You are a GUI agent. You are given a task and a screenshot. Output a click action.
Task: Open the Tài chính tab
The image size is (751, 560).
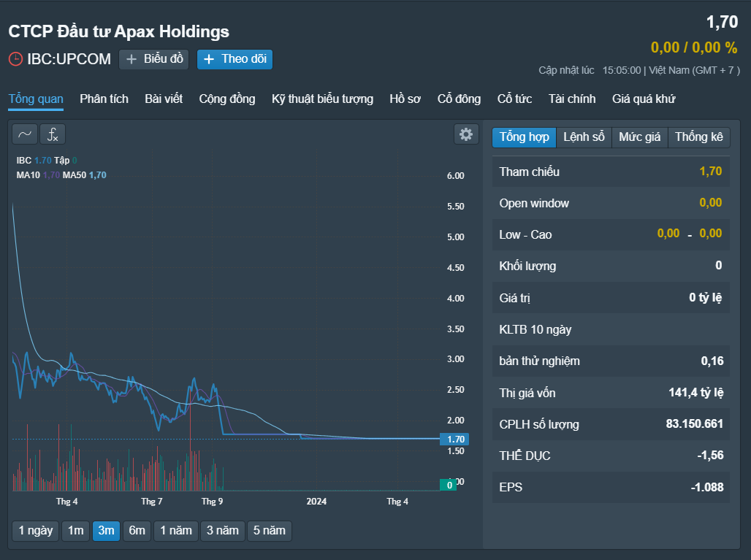(572, 99)
